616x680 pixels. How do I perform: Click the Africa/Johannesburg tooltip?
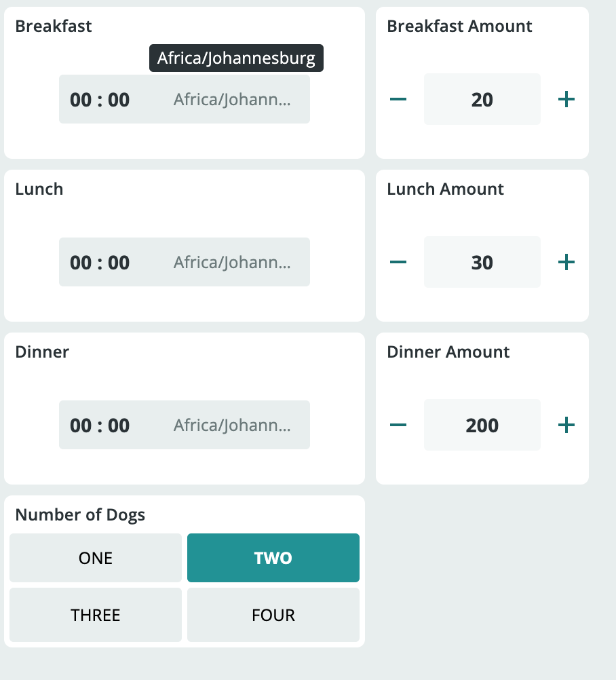pyautogui.click(x=236, y=58)
